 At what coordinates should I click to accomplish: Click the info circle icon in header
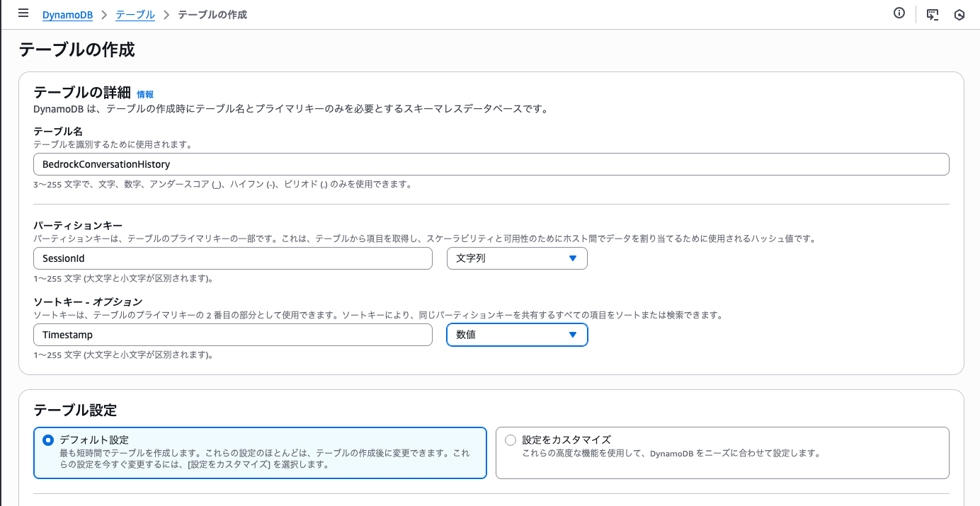pyautogui.click(x=899, y=13)
